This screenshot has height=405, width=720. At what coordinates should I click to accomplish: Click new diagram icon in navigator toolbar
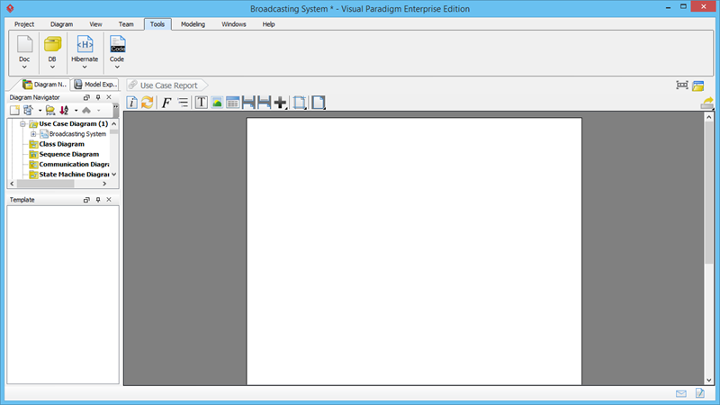[x=15, y=110]
